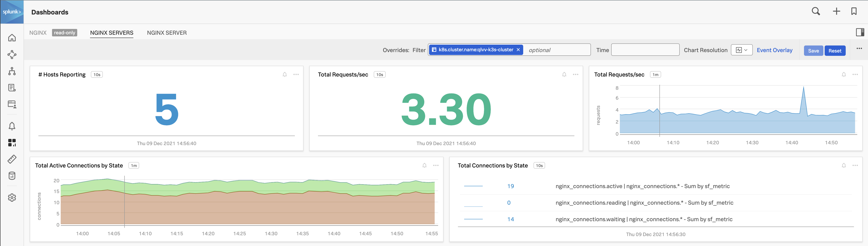Open the bookmark icon in the top bar
The image size is (868, 246).
coord(854,11)
